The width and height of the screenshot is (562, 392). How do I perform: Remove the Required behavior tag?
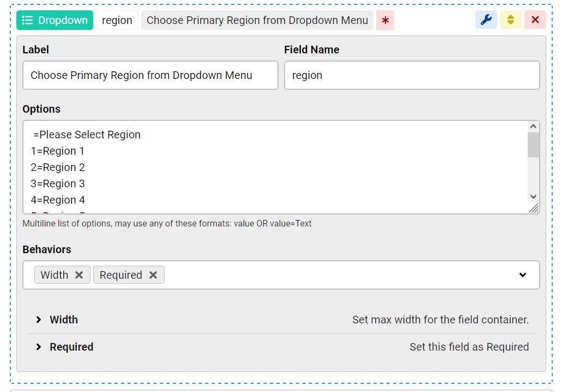pos(153,275)
